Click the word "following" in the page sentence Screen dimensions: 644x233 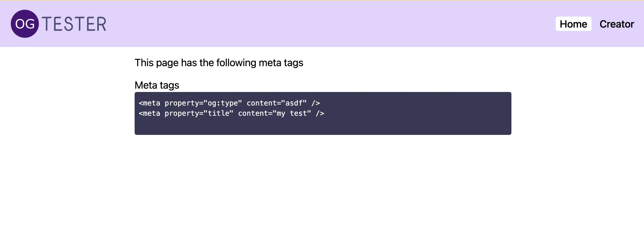236,63
